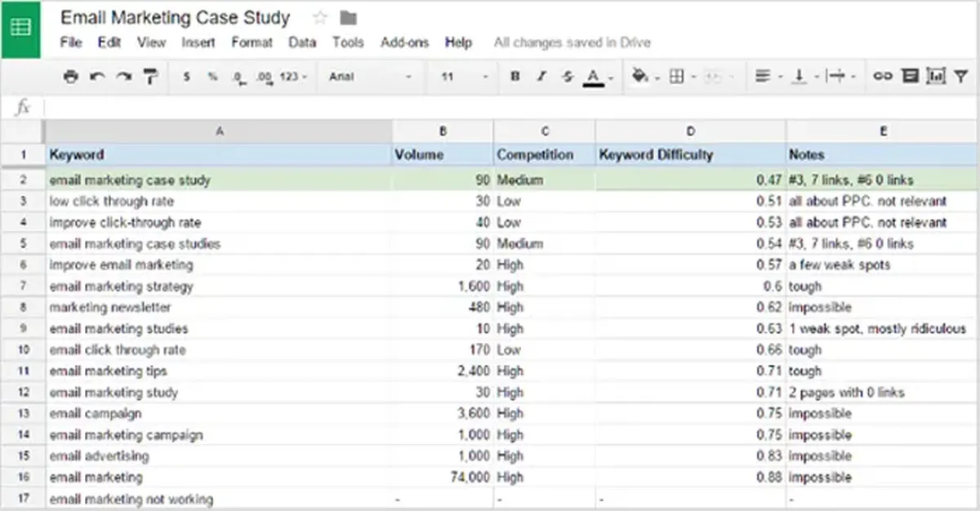
Task: Click the print icon
Action: point(71,76)
